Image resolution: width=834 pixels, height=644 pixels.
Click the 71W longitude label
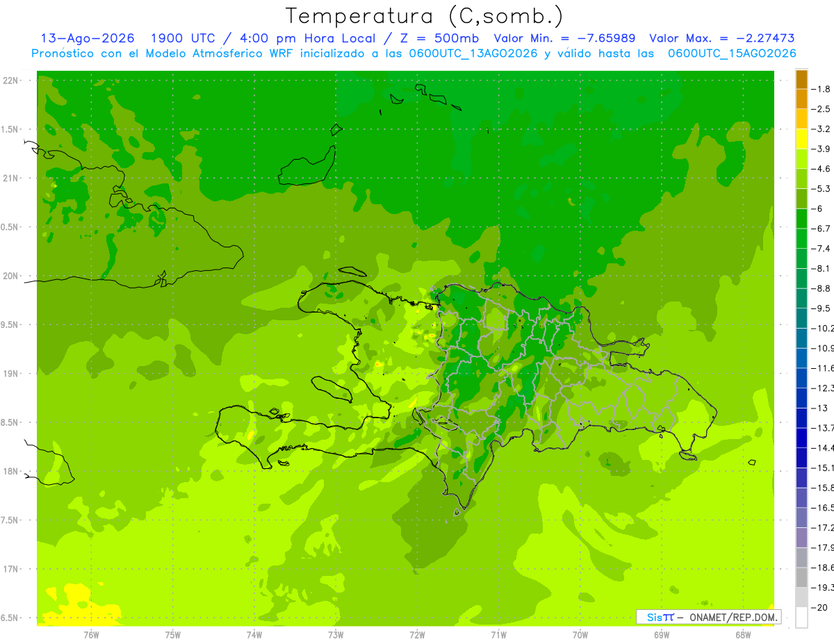[x=498, y=635]
